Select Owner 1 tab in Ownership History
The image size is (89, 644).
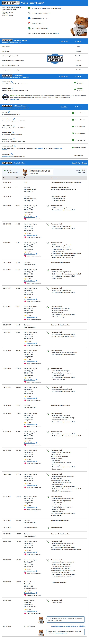[78, 41]
